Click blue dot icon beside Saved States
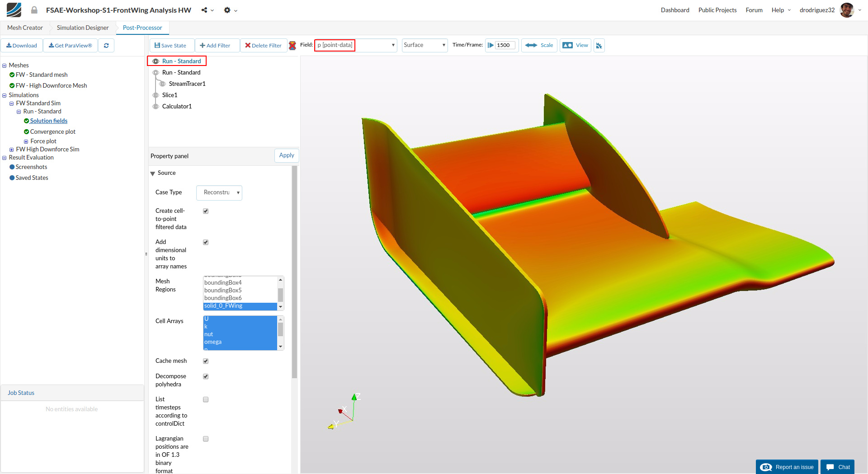This screenshot has width=868, height=474. pos(12,178)
